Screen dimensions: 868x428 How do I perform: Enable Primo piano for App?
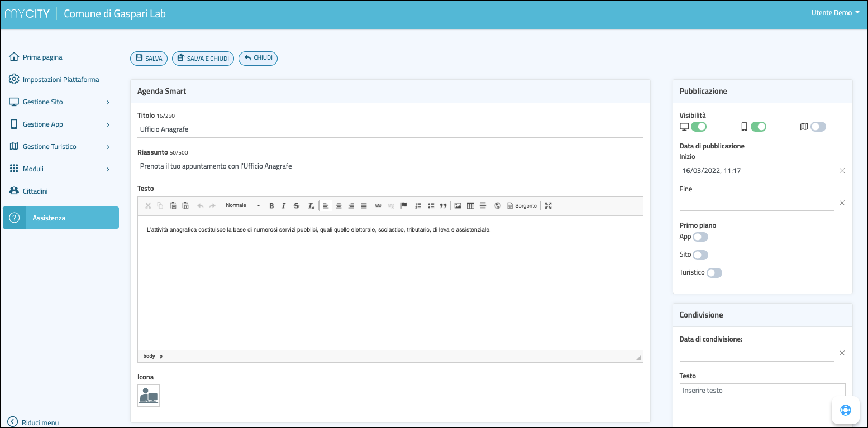700,237
